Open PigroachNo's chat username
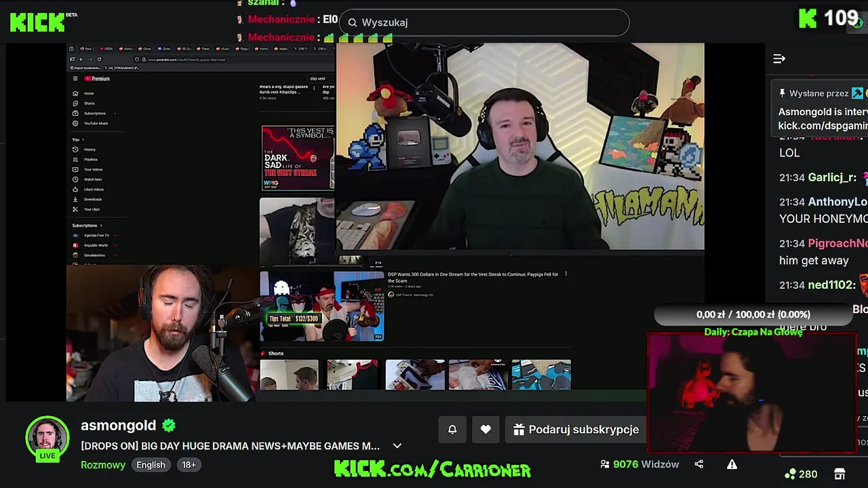The height and width of the screenshot is (488, 868). click(x=837, y=243)
